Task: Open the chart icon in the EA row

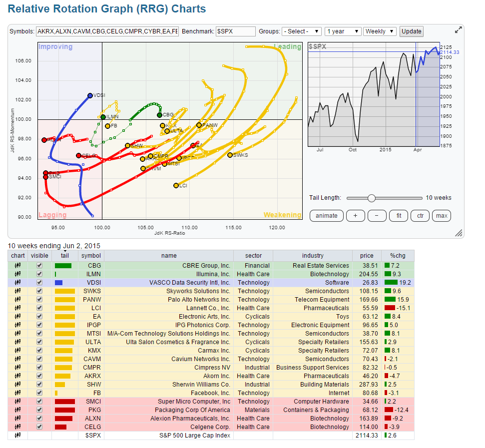Action: 17,316
